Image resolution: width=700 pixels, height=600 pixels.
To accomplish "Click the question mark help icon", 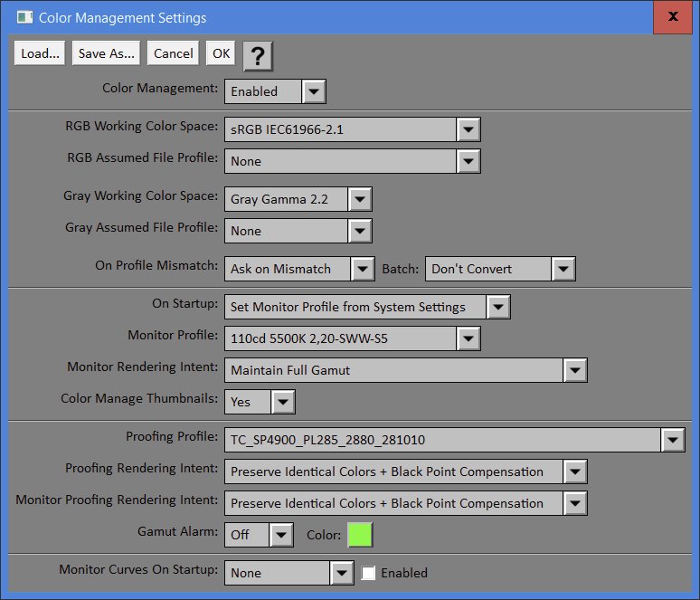I will [x=258, y=55].
